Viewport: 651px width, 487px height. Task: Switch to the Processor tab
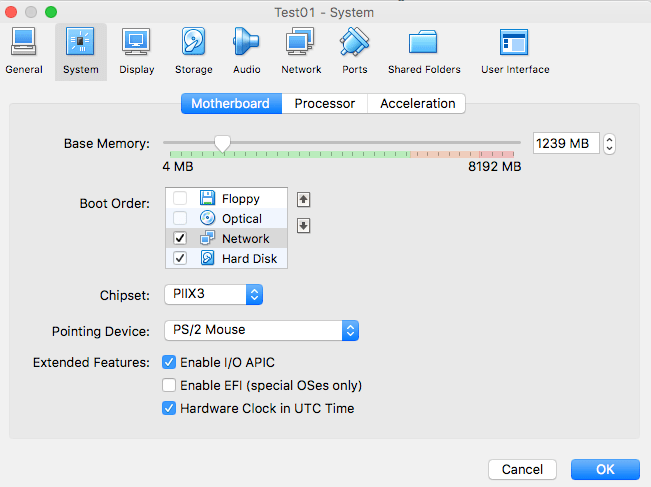coord(324,103)
